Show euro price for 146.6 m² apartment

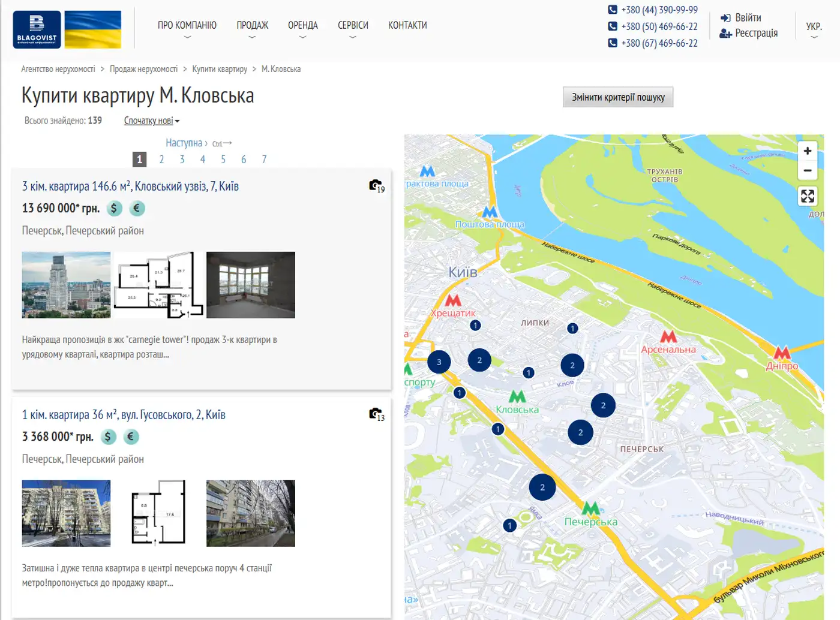(137, 208)
